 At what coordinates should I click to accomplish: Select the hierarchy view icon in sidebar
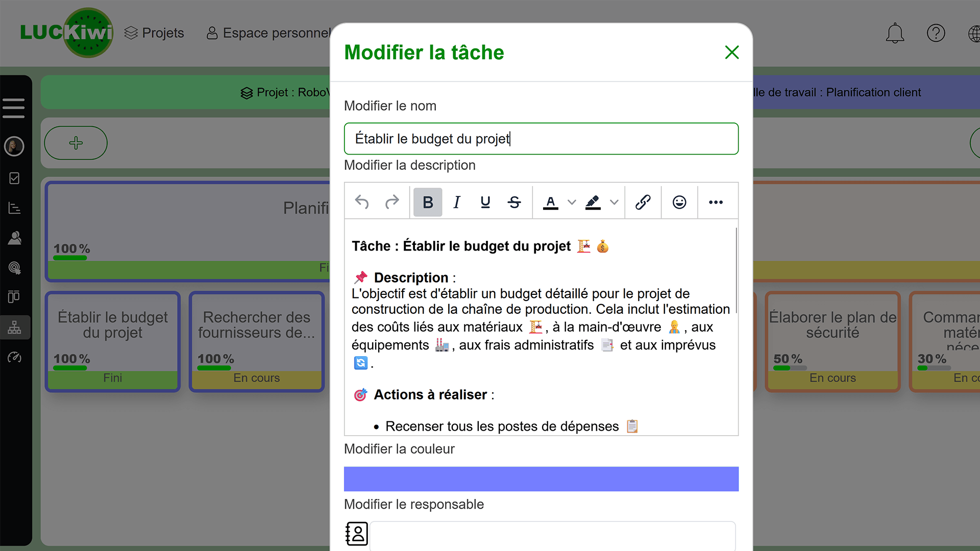pos(15,327)
